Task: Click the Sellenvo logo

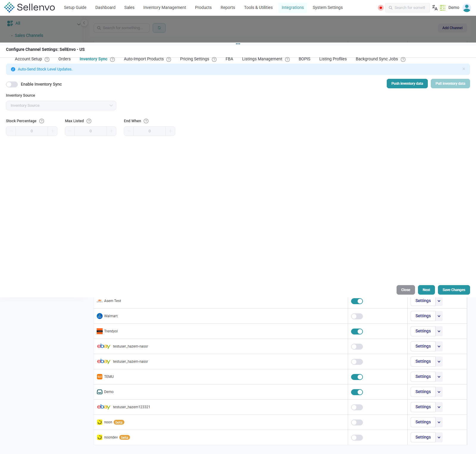Action: (29, 7)
